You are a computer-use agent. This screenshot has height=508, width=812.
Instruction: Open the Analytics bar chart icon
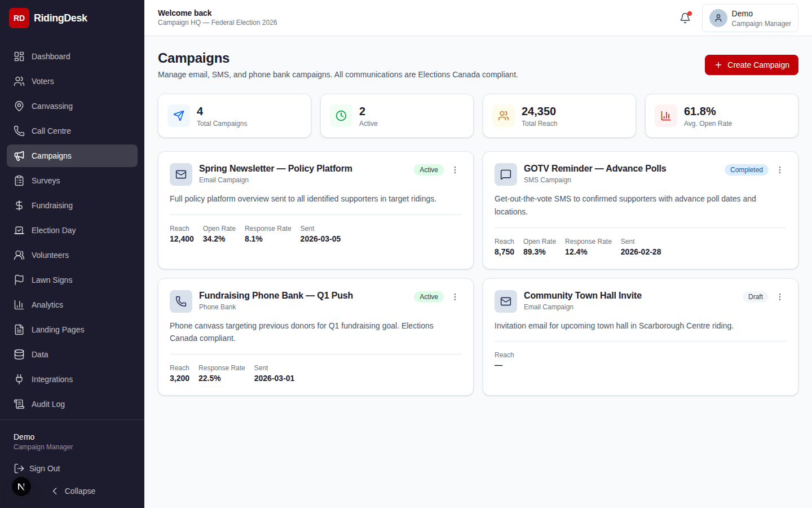19,305
